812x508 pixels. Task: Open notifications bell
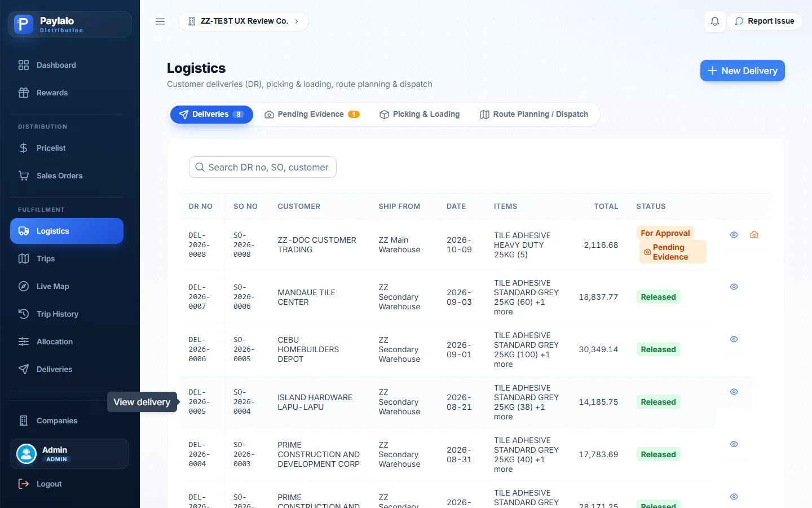pos(714,21)
